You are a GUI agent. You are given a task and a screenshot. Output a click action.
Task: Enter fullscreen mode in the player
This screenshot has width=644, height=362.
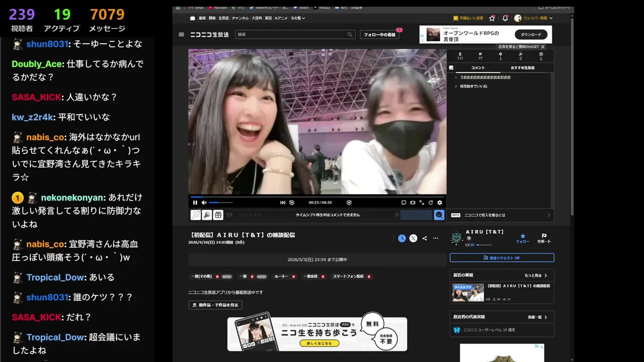click(x=422, y=203)
